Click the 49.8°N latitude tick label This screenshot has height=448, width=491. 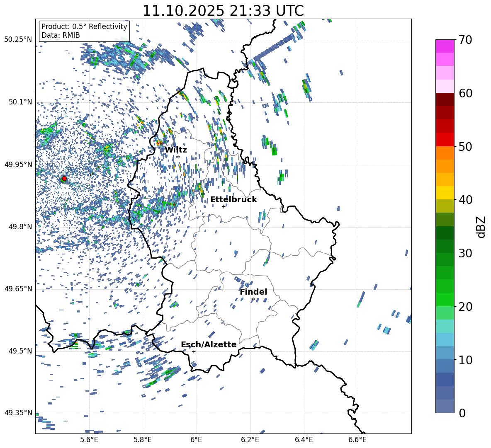(x=20, y=227)
